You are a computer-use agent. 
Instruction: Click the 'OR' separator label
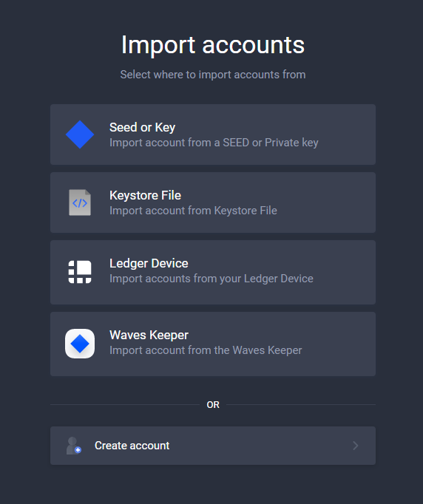tap(213, 405)
